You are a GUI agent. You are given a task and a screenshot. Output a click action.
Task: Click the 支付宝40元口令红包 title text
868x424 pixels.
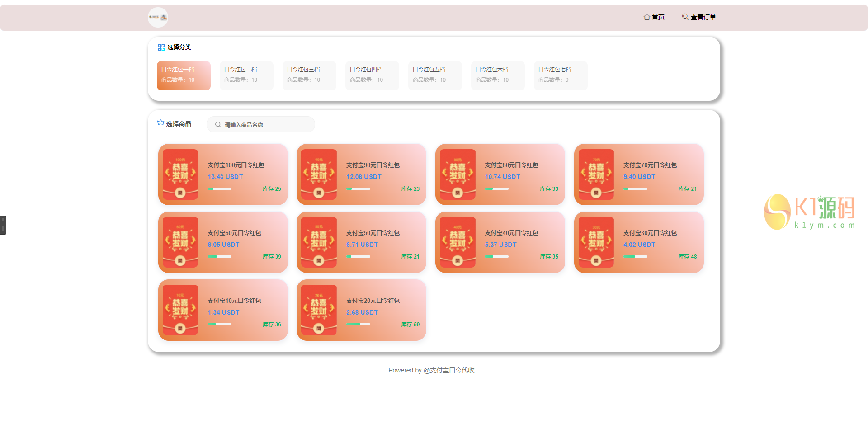(512, 233)
